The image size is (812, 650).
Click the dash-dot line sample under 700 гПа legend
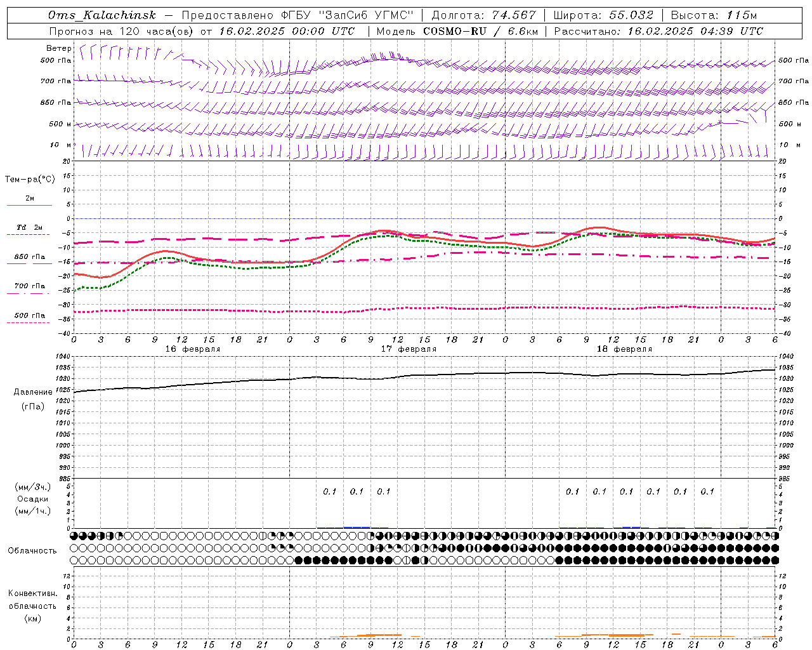[x=28, y=293]
